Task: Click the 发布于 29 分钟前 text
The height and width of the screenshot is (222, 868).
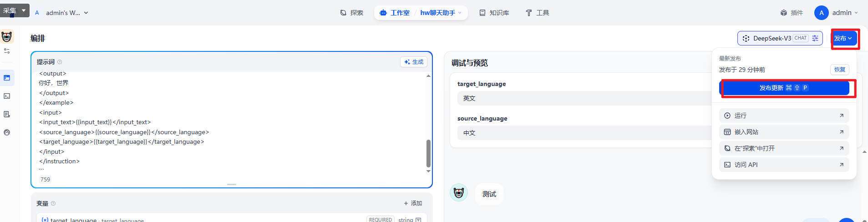Action: point(742,70)
